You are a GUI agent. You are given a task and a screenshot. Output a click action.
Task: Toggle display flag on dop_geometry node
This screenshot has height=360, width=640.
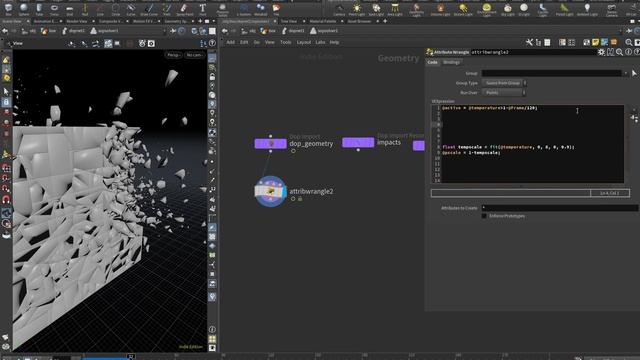pos(293,151)
